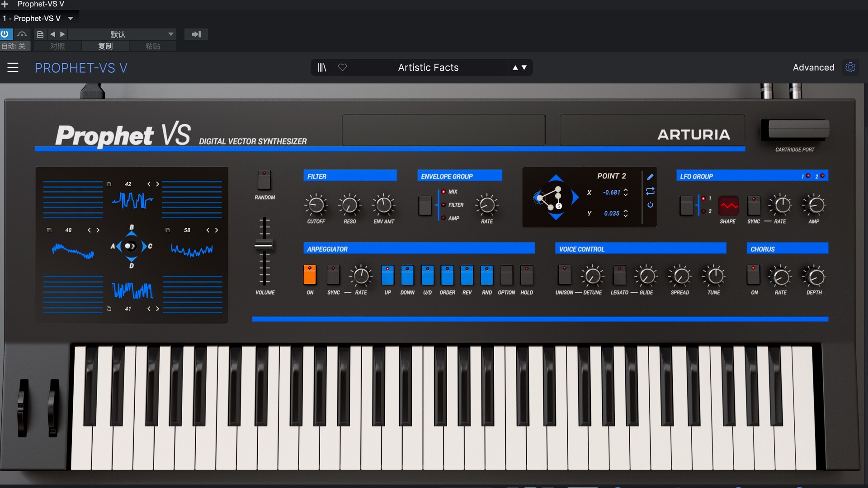Image resolution: width=868 pixels, height=488 pixels.
Task: Load the next preset with down arrow
Action: tap(524, 67)
